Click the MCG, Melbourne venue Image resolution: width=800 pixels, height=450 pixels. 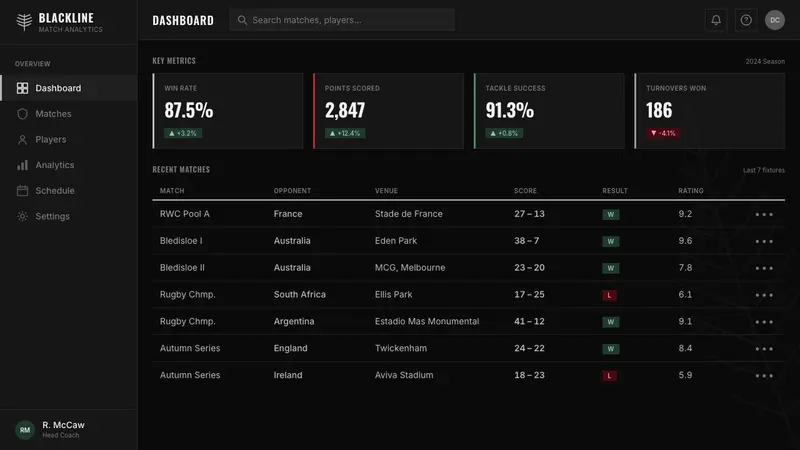(410, 268)
